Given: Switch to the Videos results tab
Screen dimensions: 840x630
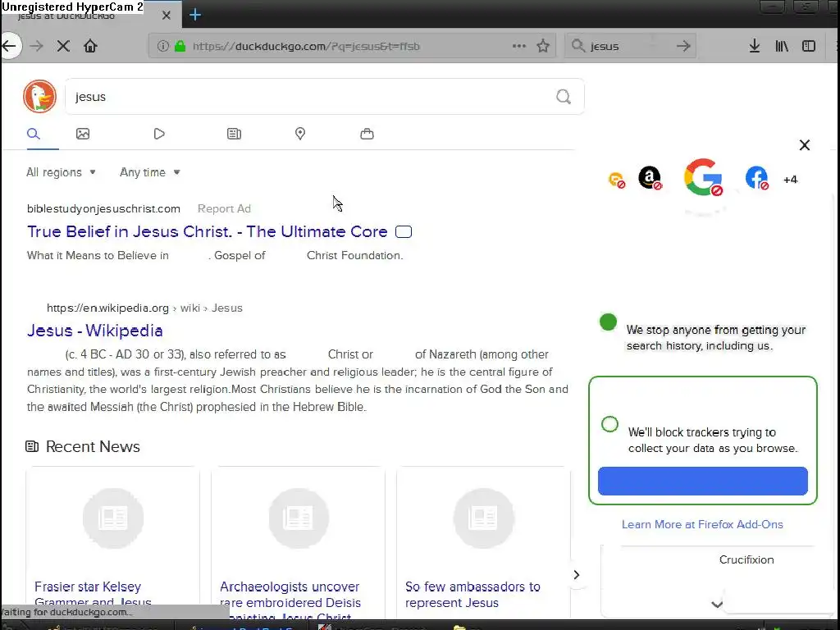Looking at the screenshot, I should click(x=159, y=134).
